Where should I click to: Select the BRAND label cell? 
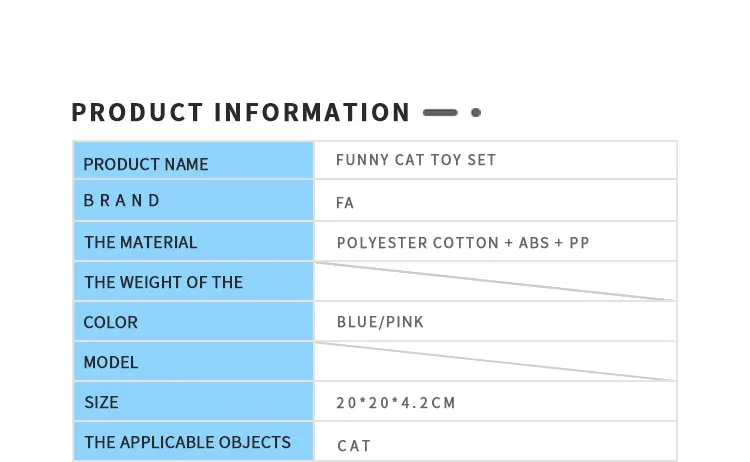[x=193, y=201]
